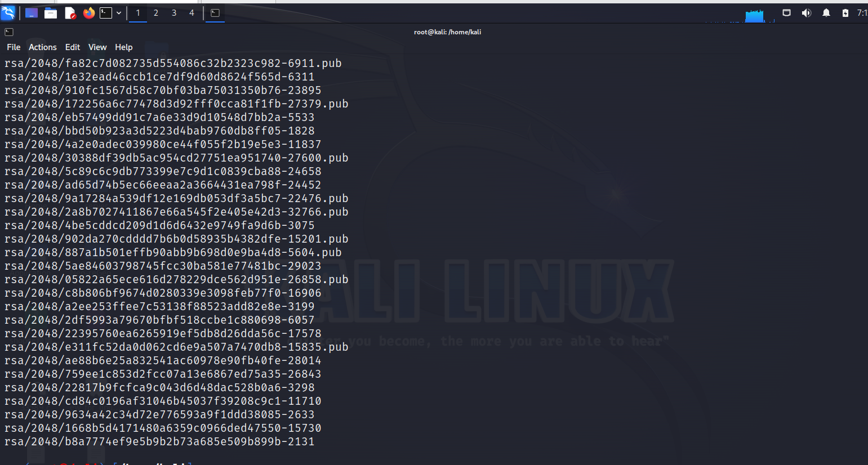868x465 pixels.
Task: Switch to workspace 3
Action: coord(174,13)
